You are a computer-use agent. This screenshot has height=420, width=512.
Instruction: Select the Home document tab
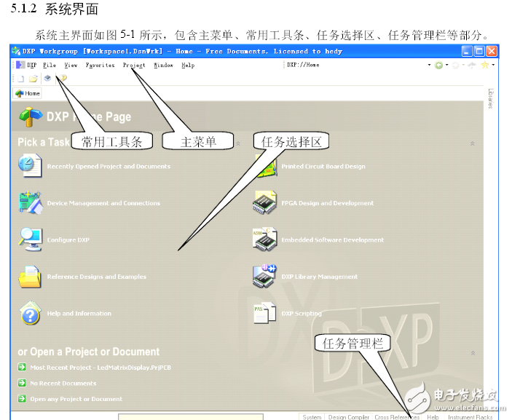tap(28, 93)
